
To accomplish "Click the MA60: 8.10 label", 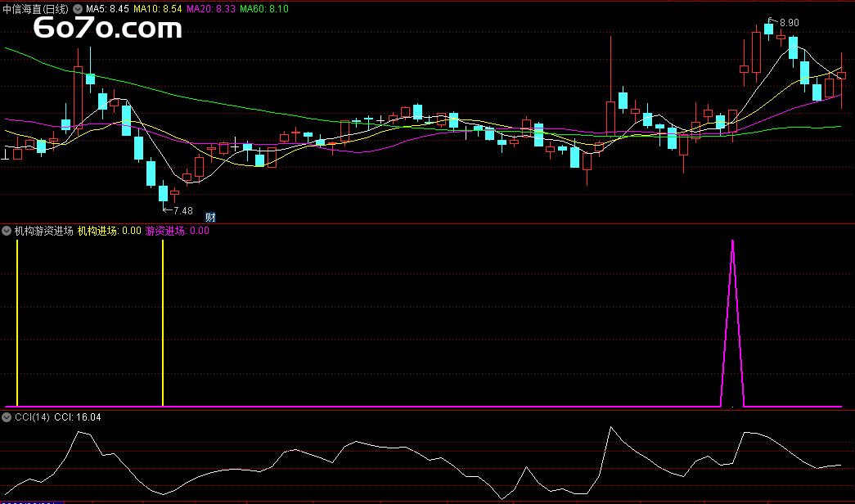I will point(264,9).
